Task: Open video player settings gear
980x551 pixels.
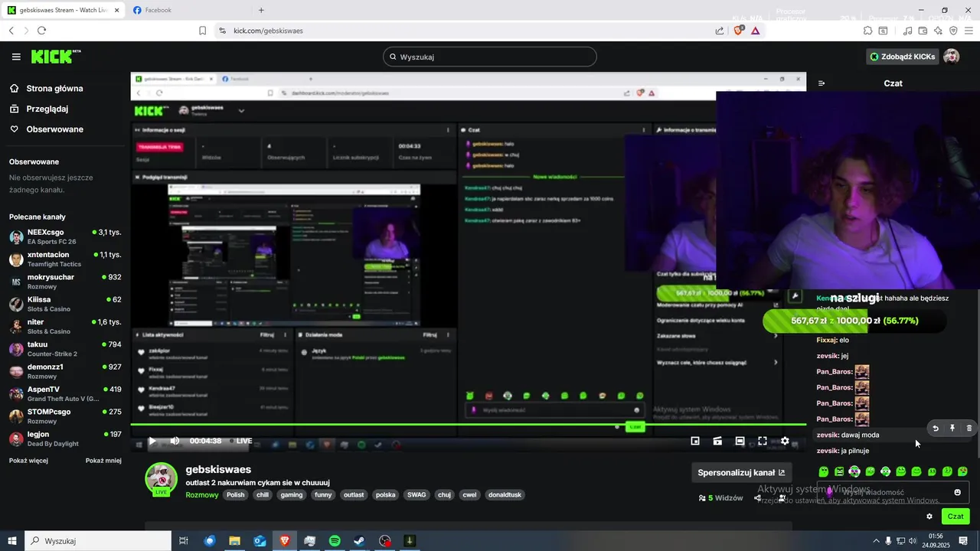Action: click(x=785, y=441)
